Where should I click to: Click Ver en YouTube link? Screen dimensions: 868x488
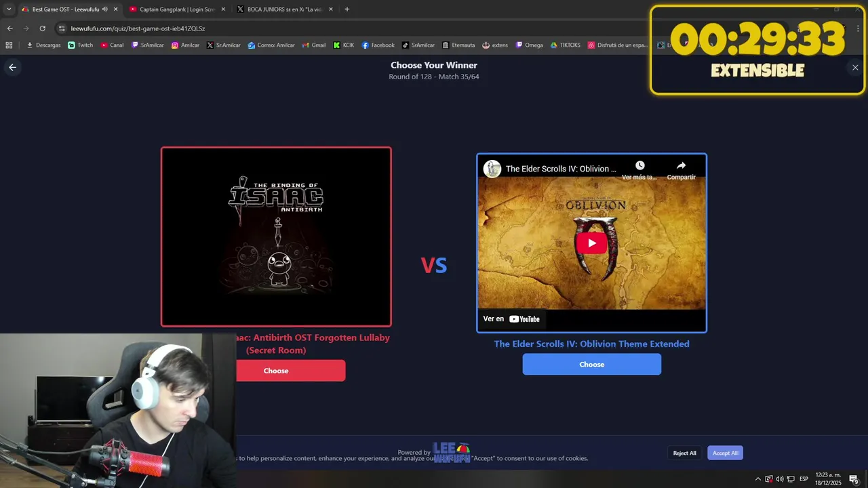(511, 319)
